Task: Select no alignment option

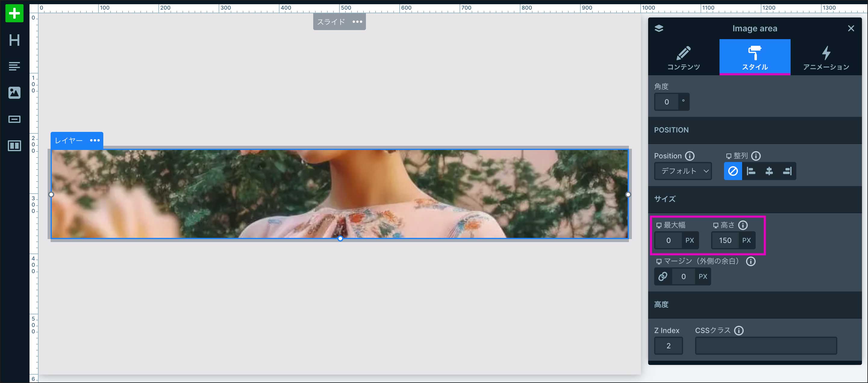Action: point(733,171)
